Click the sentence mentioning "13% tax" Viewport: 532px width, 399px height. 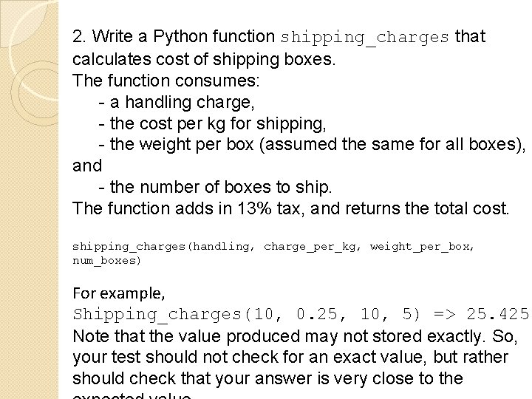(x=291, y=208)
